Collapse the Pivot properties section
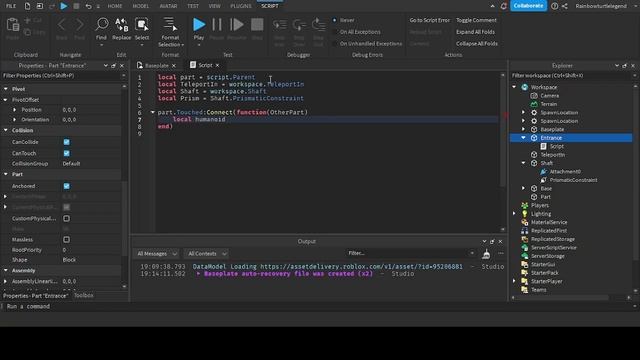640x360 pixels. click(x=6, y=89)
